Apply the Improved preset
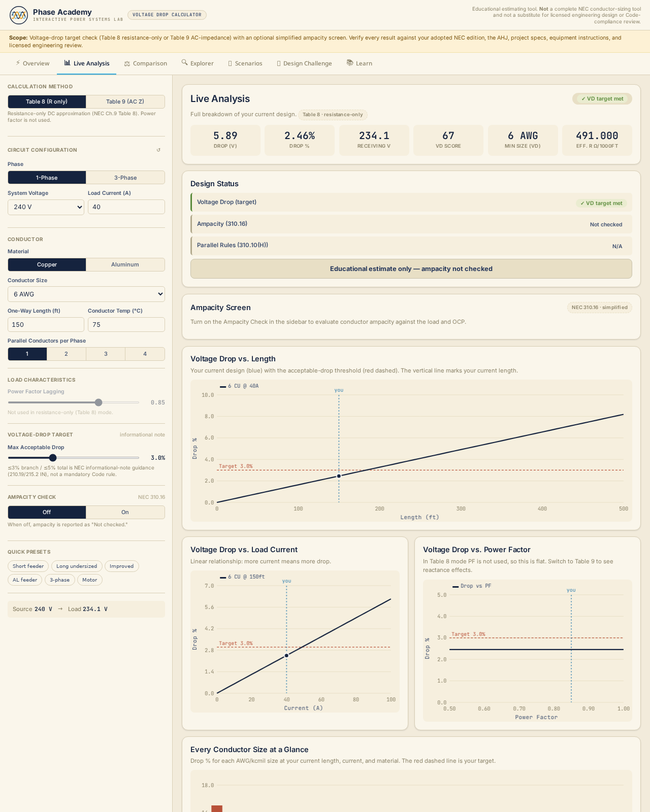The height and width of the screenshot is (812, 650). click(x=122, y=566)
